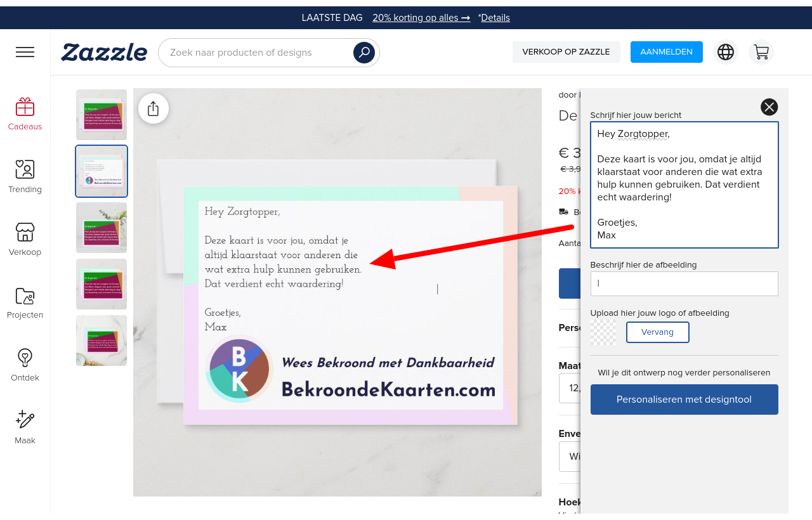The height and width of the screenshot is (520, 812).
Task: Open Ontdek in the sidebar
Action: pos(25,365)
